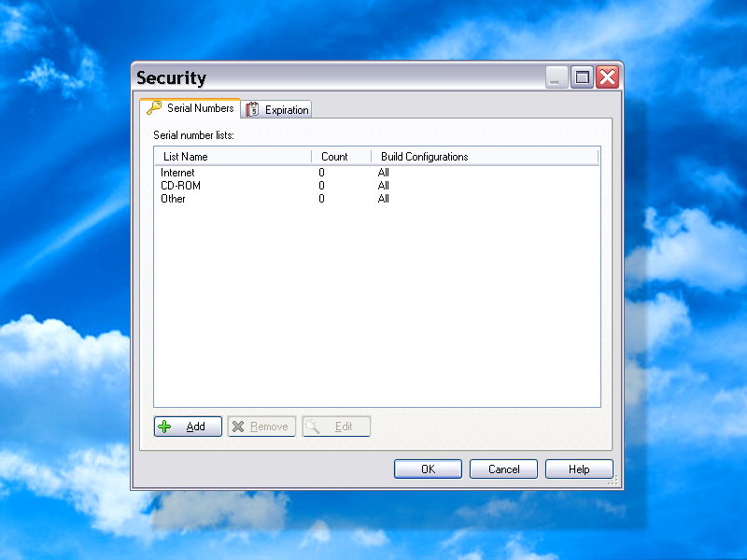Click the calendar icon on Expiration tab
This screenshot has height=560, width=747.
[x=252, y=109]
